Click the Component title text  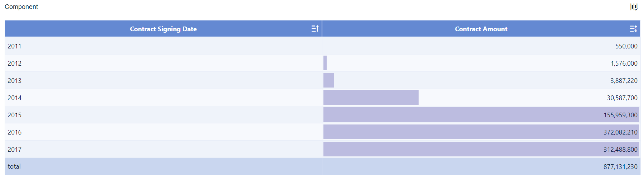[x=21, y=7]
